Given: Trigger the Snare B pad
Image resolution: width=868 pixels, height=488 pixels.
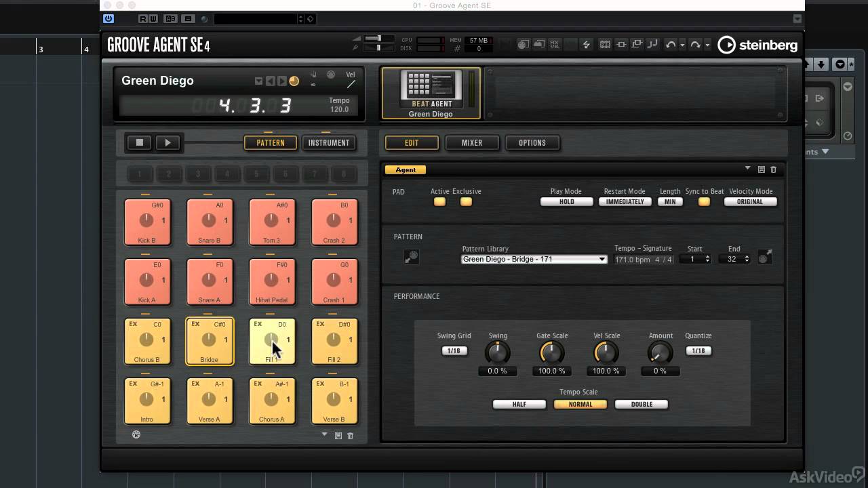Looking at the screenshot, I should (210, 222).
